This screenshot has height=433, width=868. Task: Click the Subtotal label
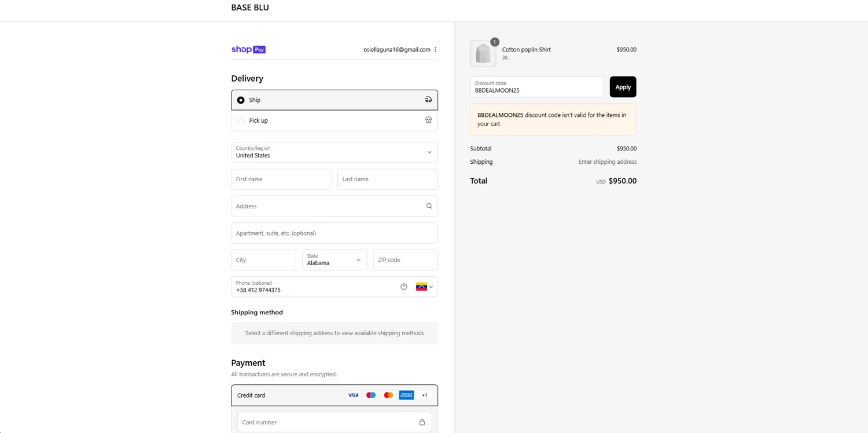click(x=481, y=149)
